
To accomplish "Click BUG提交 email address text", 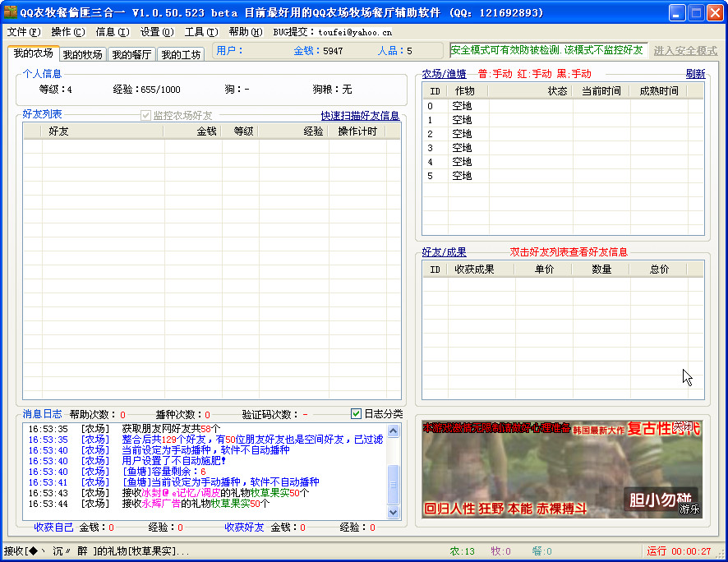I will click(x=355, y=32).
